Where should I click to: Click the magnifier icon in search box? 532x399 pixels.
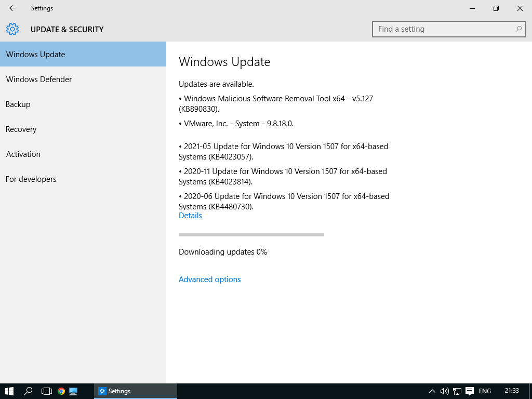click(x=518, y=29)
